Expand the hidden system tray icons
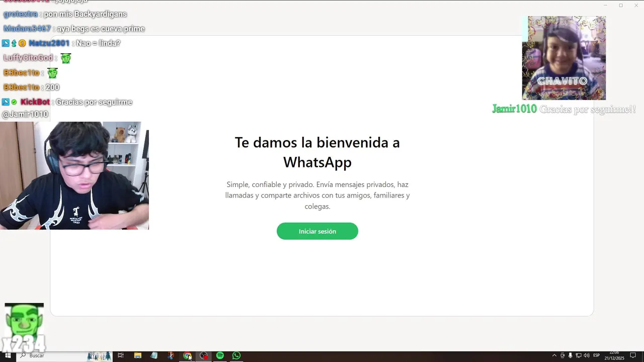The image size is (644, 362). coord(554,355)
